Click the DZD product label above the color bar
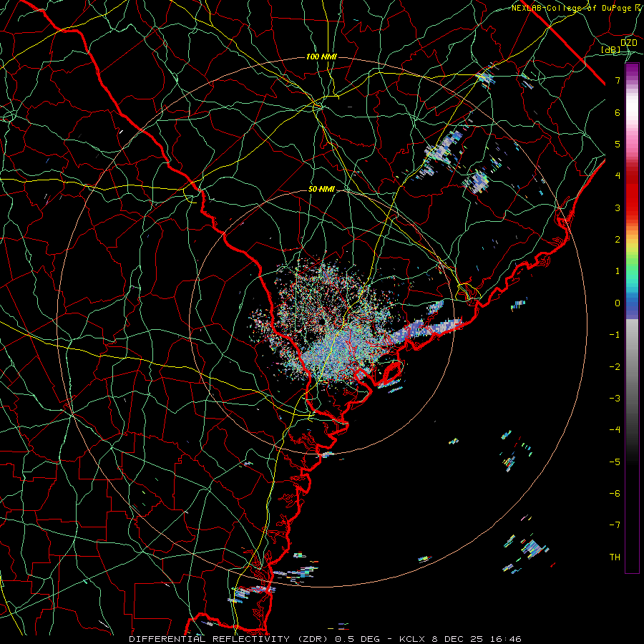 pos(628,43)
